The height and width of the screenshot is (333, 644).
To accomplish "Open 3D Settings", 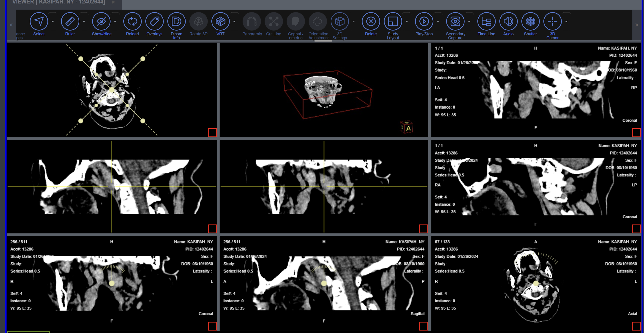I will pos(339,21).
